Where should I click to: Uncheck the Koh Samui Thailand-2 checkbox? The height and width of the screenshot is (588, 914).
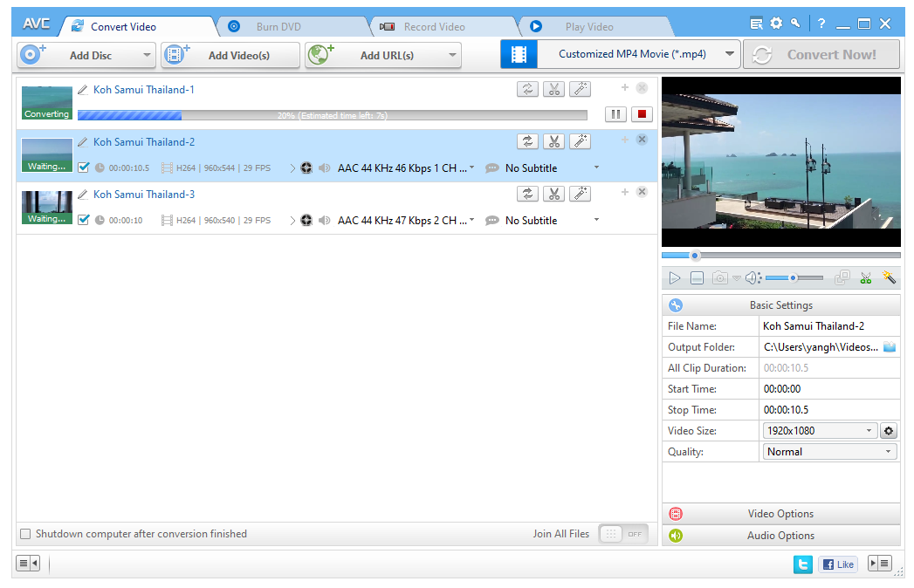83,168
